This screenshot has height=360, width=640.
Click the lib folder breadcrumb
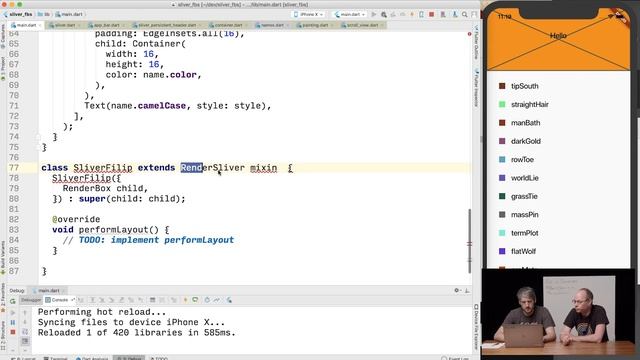coord(44,14)
